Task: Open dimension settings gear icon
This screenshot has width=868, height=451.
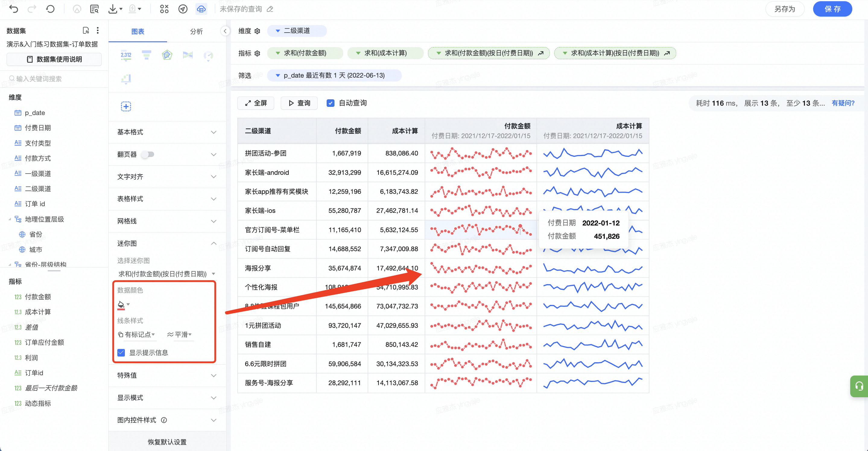Action: pyautogui.click(x=258, y=31)
